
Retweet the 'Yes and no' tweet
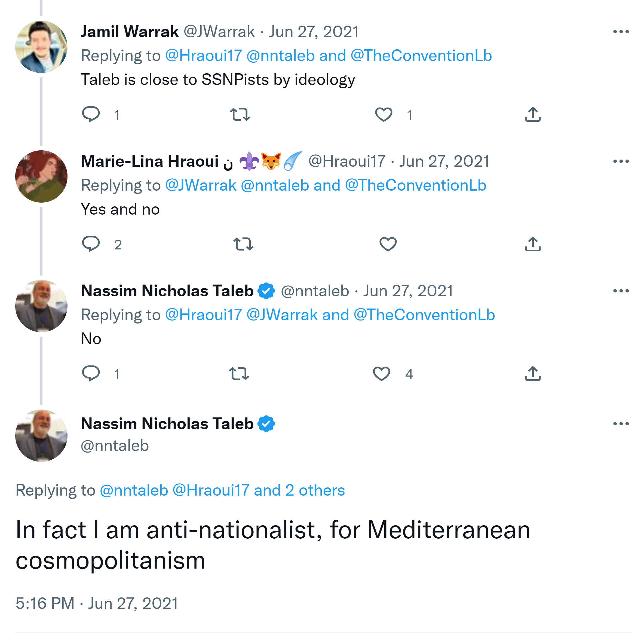[x=243, y=244]
